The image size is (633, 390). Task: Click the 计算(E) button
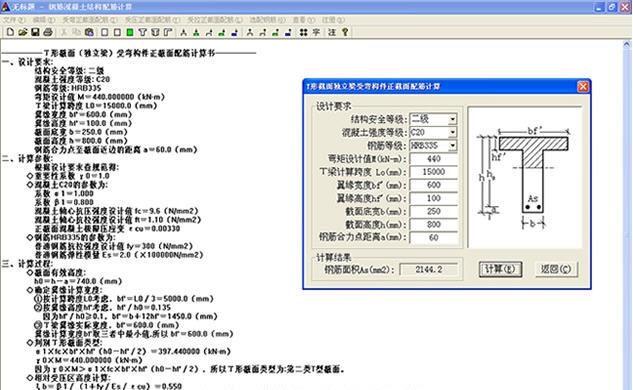coord(500,269)
